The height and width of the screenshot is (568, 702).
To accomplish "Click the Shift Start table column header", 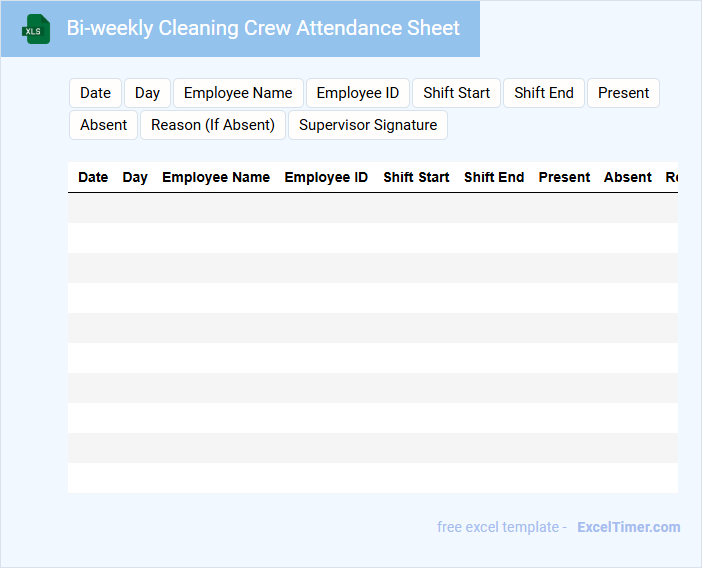I will (x=416, y=177).
